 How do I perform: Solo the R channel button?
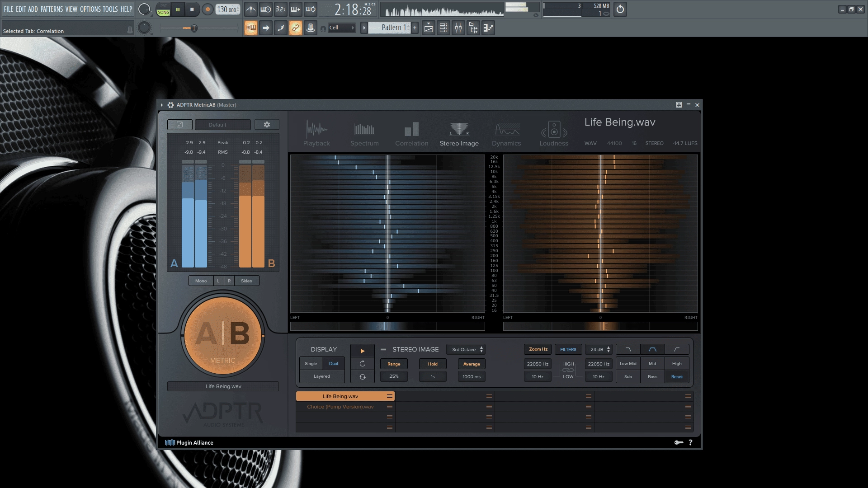[229, 281]
